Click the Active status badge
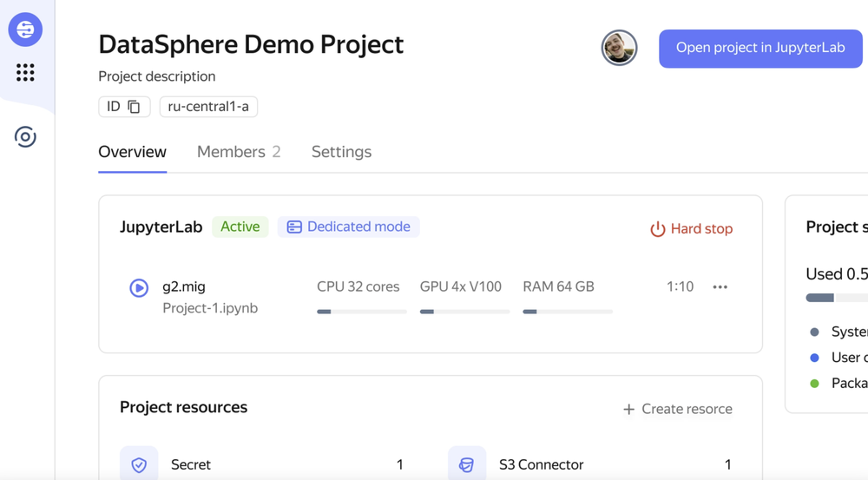This screenshot has width=868, height=480. click(x=240, y=227)
